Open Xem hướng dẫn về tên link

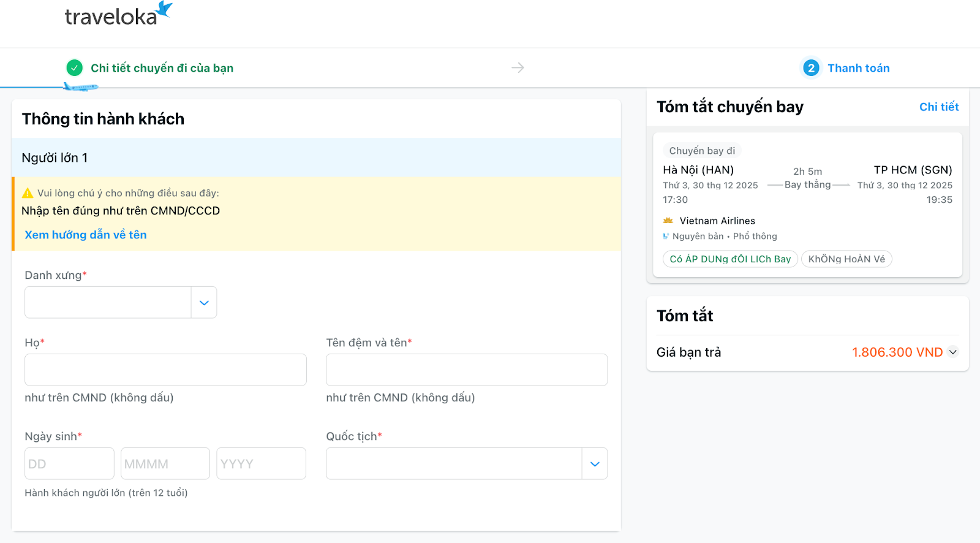coord(86,235)
